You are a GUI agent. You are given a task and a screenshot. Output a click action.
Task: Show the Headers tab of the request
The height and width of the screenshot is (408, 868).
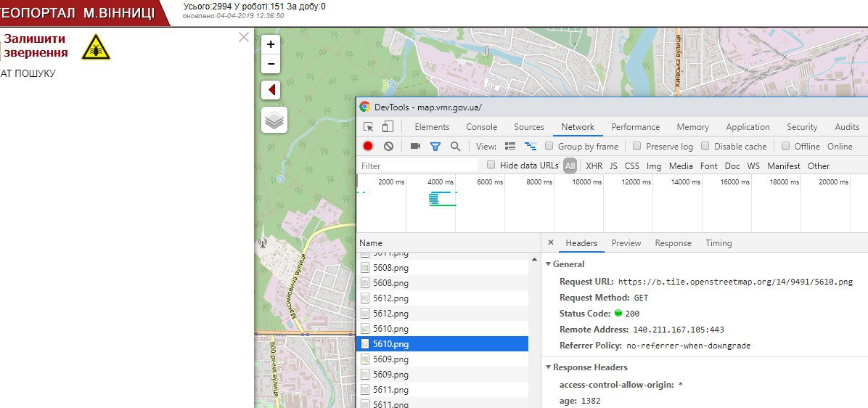coord(581,243)
